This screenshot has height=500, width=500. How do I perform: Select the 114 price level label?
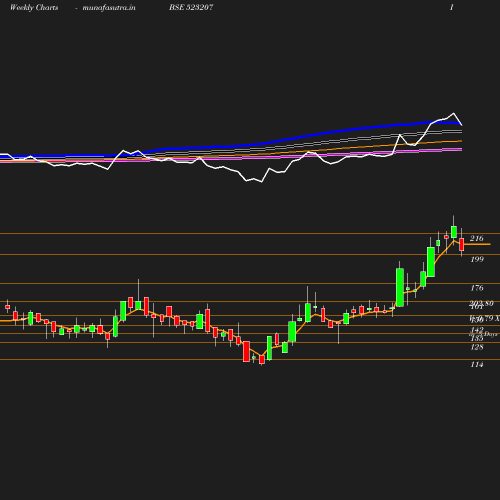[x=477, y=365]
